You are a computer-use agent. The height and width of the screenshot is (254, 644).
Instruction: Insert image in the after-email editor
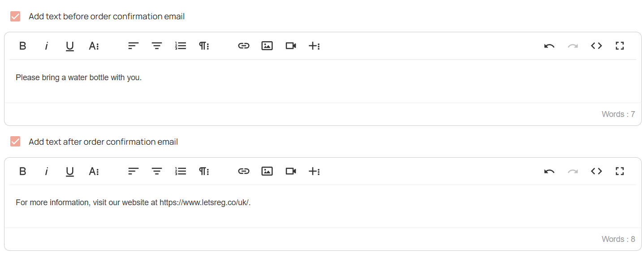[x=267, y=171]
